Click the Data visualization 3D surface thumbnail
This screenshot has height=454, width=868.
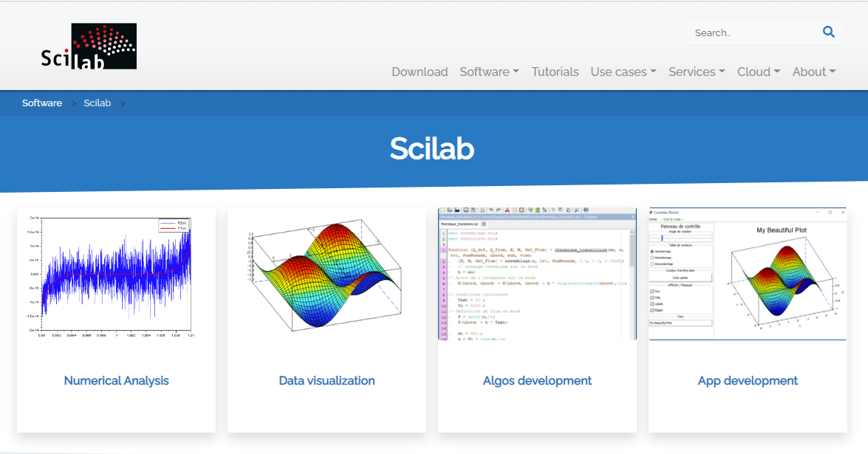tap(327, 275)
